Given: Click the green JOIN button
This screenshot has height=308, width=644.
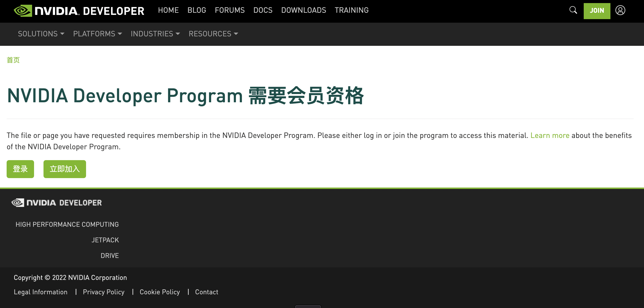Looking at the screenshot, I should pyautogui.click(x=597, y=11).
